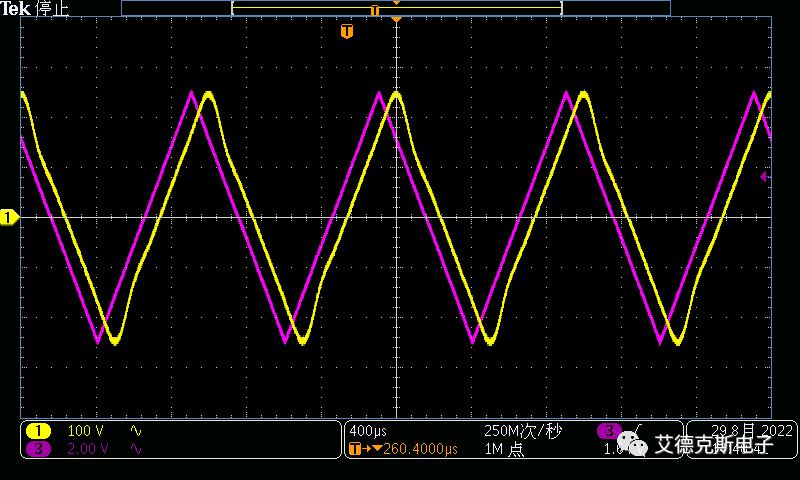Click the yellow channel 1 badge

pyautogui.click(x=38, y=431)
